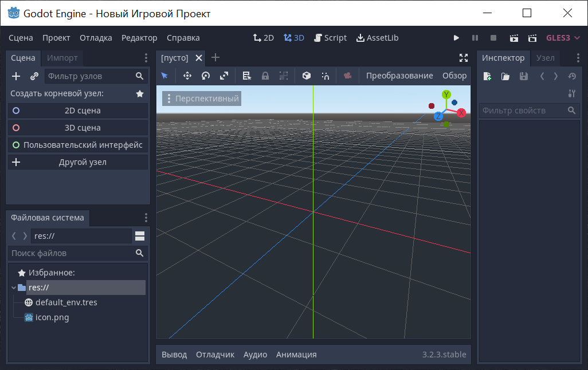Lock the selected object
The width and height of the screenshot is (588, 370).
pyautogui.click(x=265, y=76)
